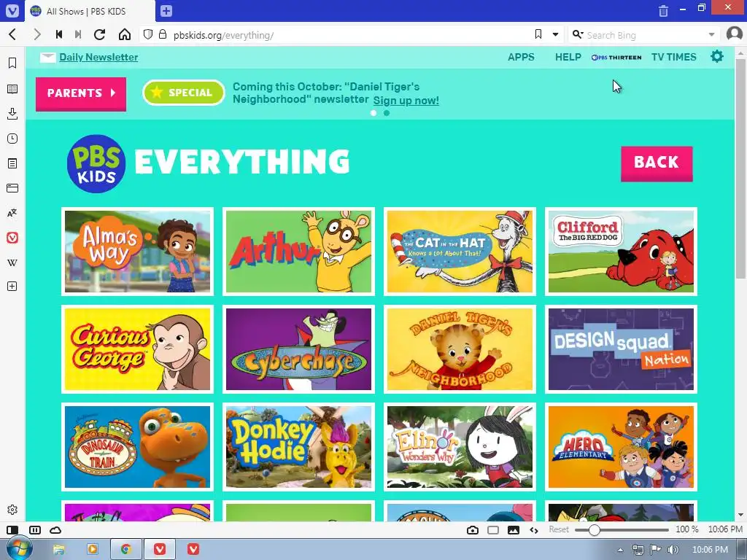Open the page actions code icon

[x=533, y=530]
